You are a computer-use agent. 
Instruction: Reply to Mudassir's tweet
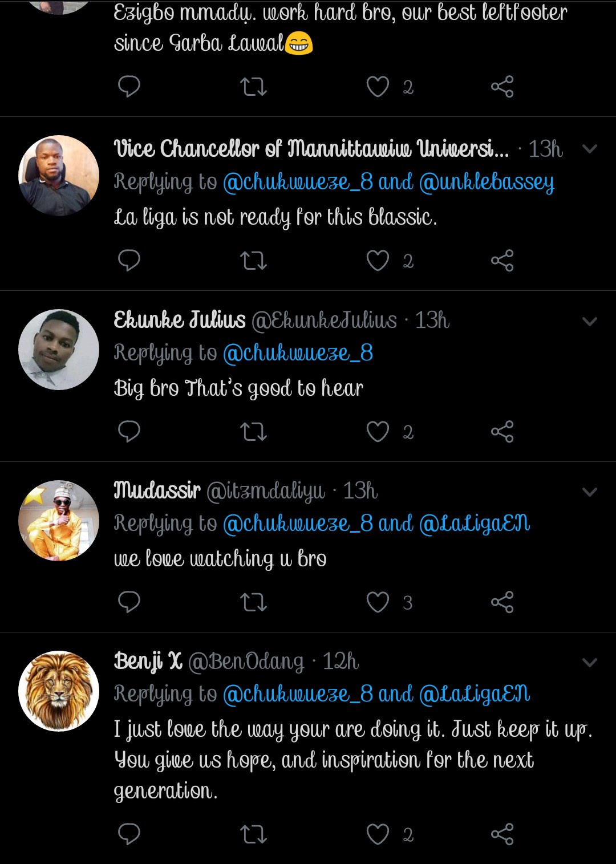(129, 602)
